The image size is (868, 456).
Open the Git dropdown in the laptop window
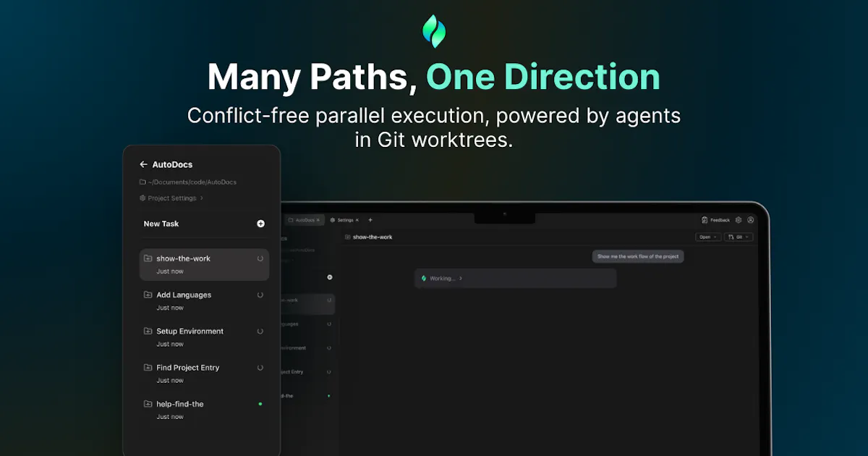[739, 237]
